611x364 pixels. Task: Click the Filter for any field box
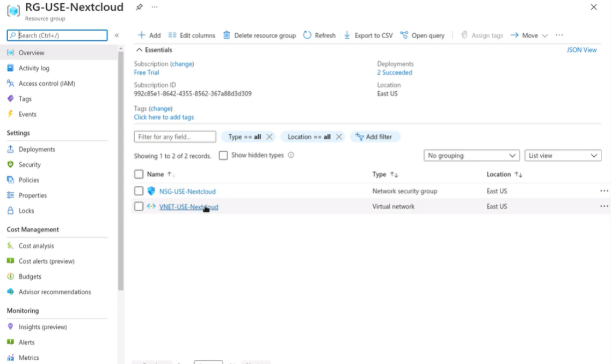(175, 137)
